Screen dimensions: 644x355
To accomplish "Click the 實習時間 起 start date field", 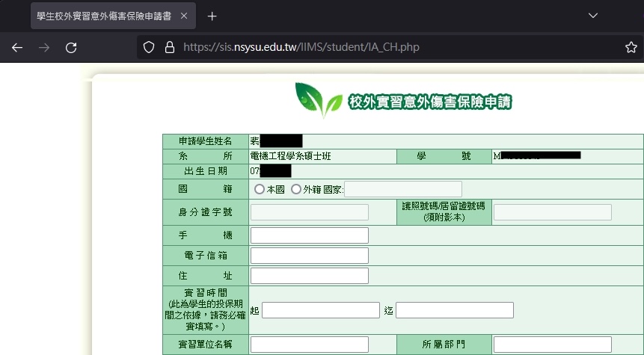I will [321, 310].
